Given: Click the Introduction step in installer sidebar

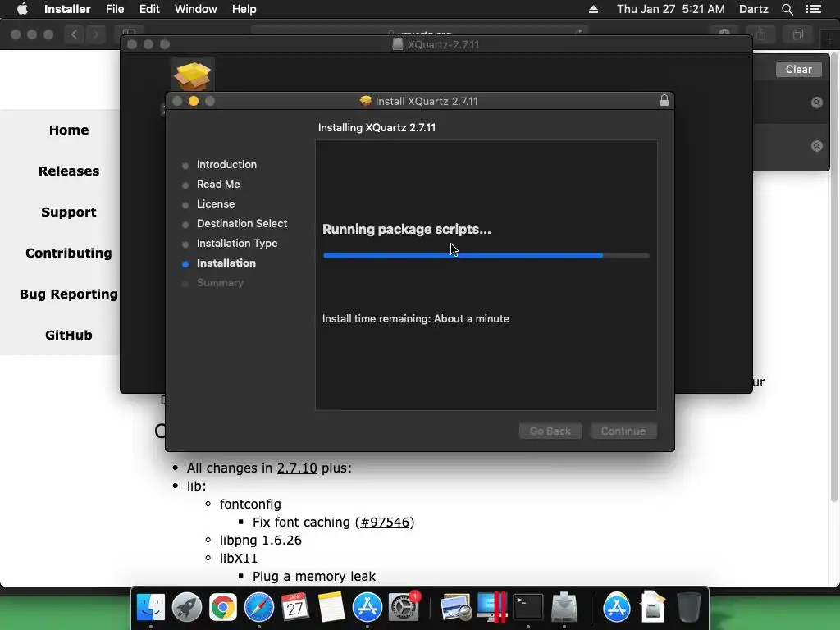Looking at the screenshot, I should pos(226,164).
